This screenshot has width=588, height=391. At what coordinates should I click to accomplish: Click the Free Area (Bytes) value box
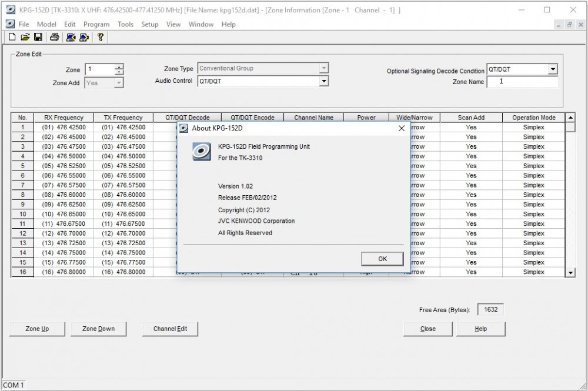490,310
